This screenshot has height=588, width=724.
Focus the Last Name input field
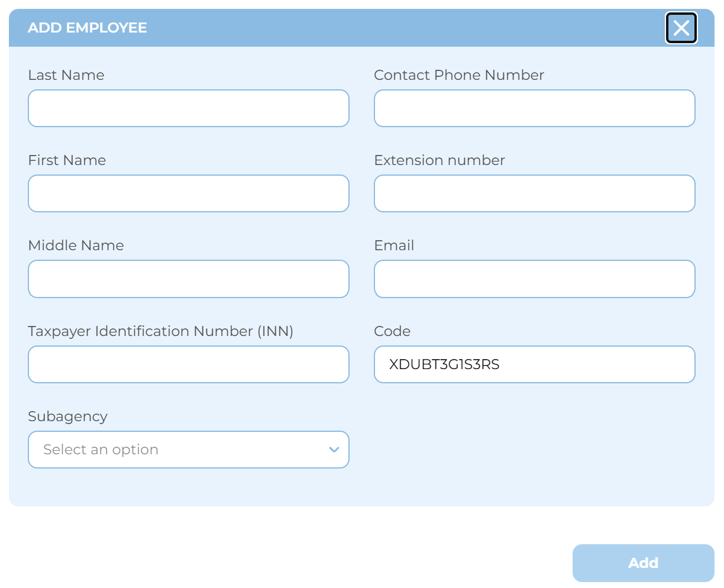click(x=188, y=108)
